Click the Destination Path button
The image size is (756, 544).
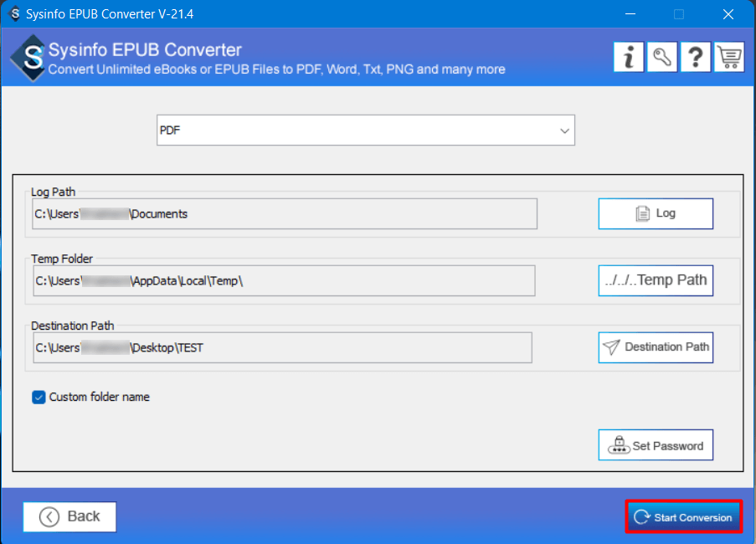656,347
